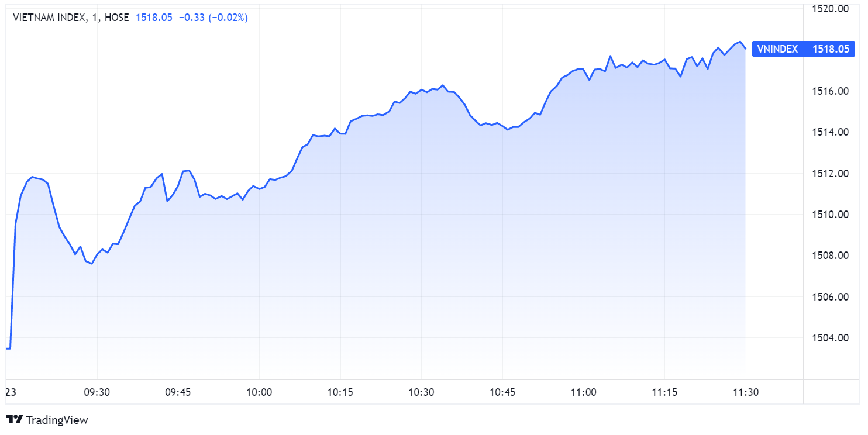Image resolution: width=868 pixels, height=435 pixels.
Task: Click the 09:45 time axis label
Action: pos(178,392)
